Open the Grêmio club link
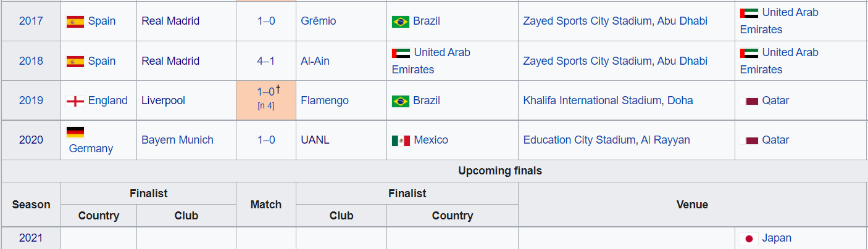 tap(319, 21)
